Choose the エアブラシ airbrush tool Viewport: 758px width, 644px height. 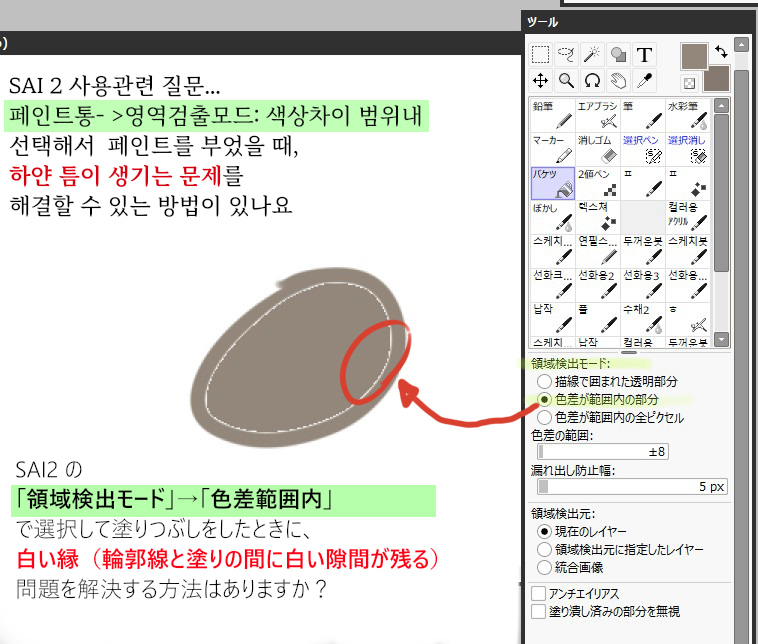tap(598, 115)
